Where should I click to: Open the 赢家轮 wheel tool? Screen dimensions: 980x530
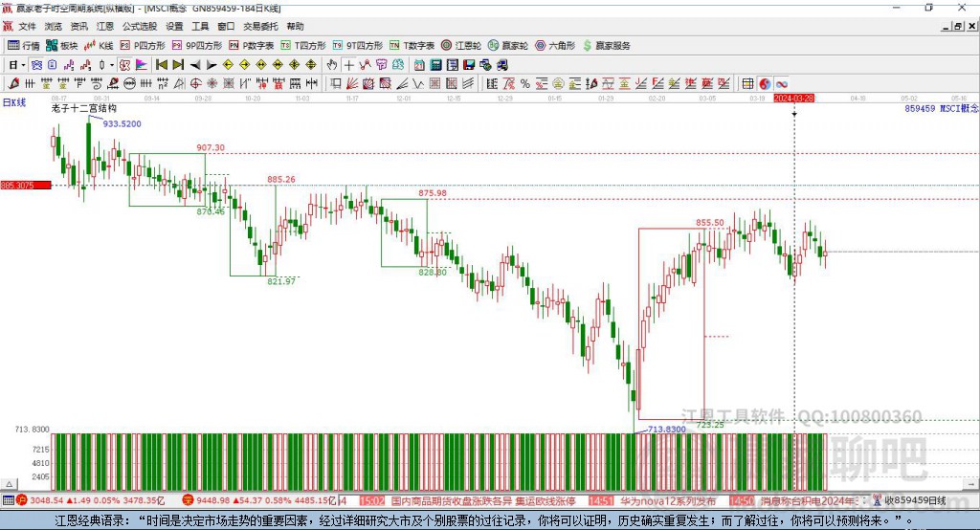(x=508, y=46)
